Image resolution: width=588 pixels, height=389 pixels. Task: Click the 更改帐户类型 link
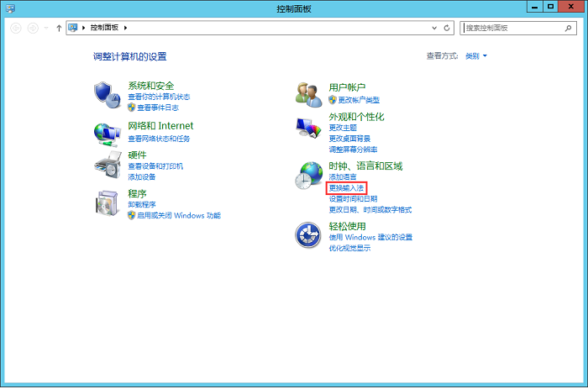coord(359,100)
